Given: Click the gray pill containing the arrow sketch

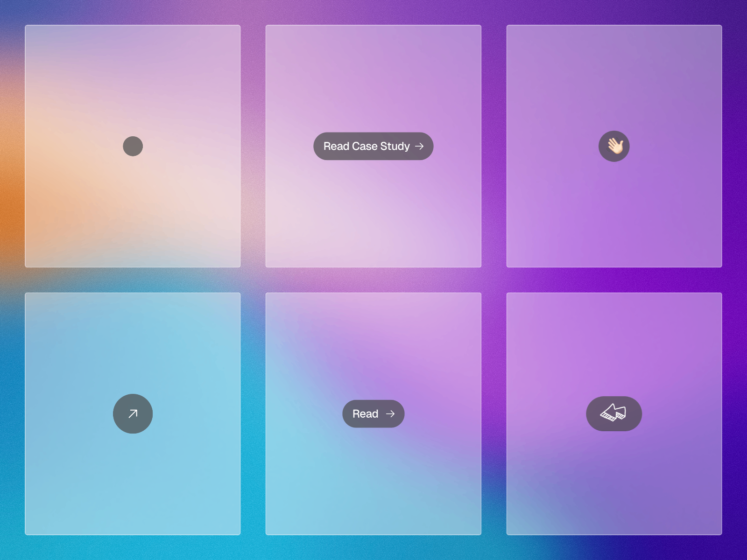Looking at the screenshot, I should tap(614, 413).
